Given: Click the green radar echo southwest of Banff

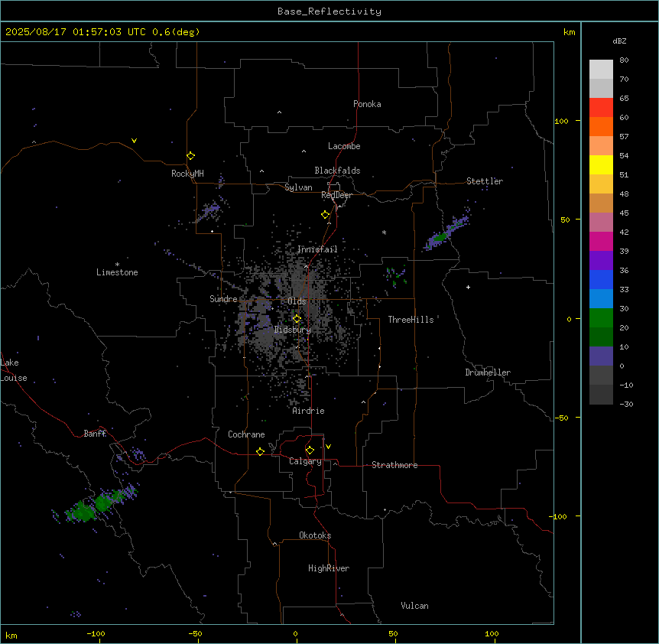Looking at the screenshot, I should (96, 505).
